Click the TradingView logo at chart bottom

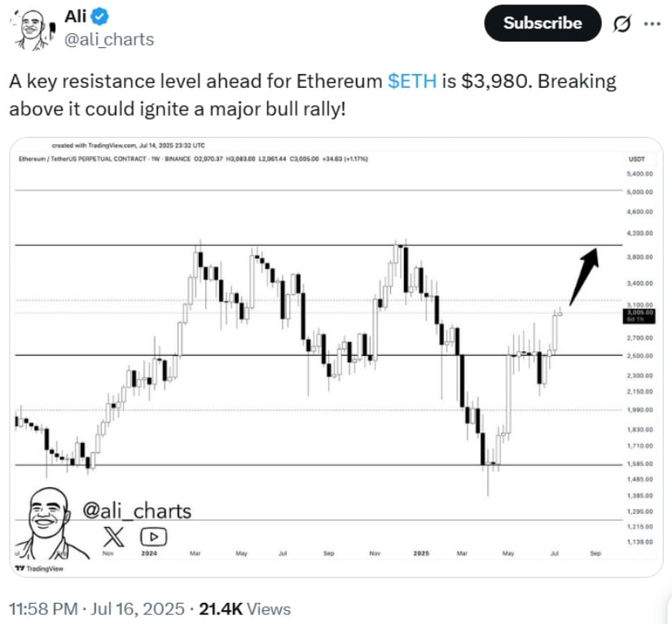[x=39, y=569]
